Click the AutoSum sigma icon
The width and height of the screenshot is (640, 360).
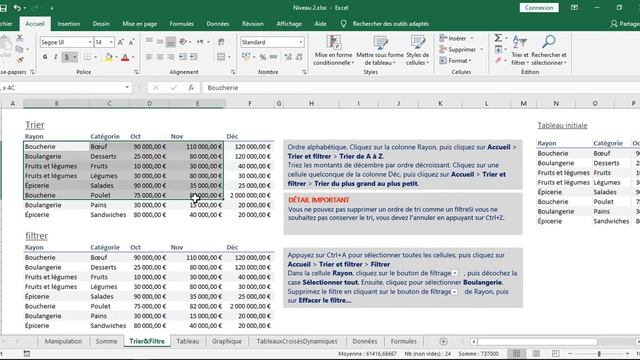(498, 38)
